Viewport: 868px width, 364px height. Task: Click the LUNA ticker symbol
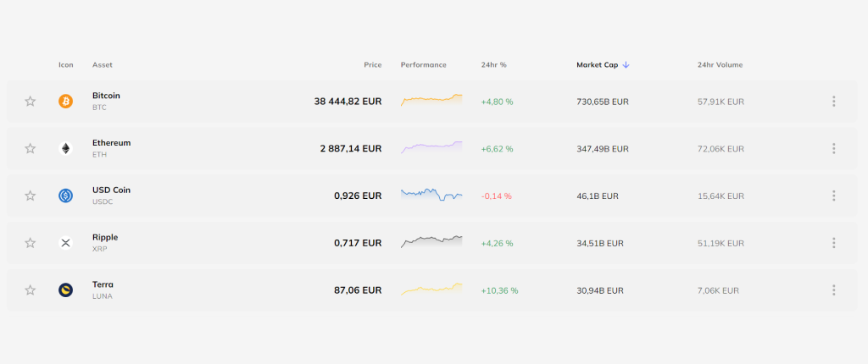click(x=103, y=296)
